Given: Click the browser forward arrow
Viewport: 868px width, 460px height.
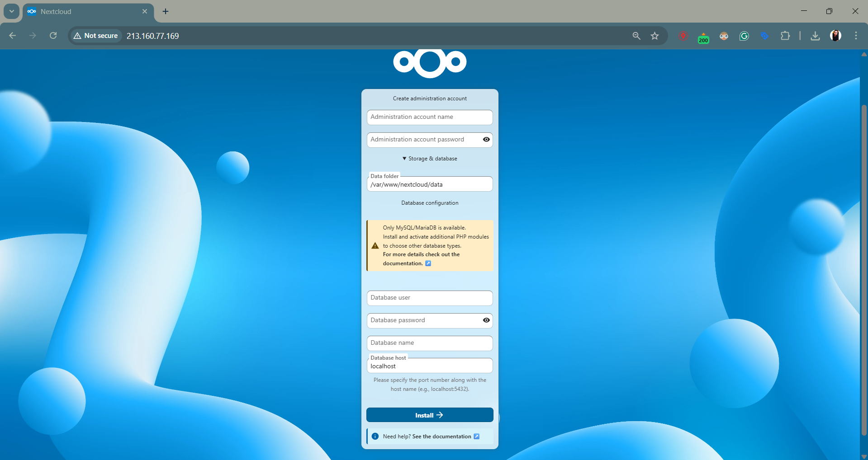Looking at the screenshot, I should [33, 36].
